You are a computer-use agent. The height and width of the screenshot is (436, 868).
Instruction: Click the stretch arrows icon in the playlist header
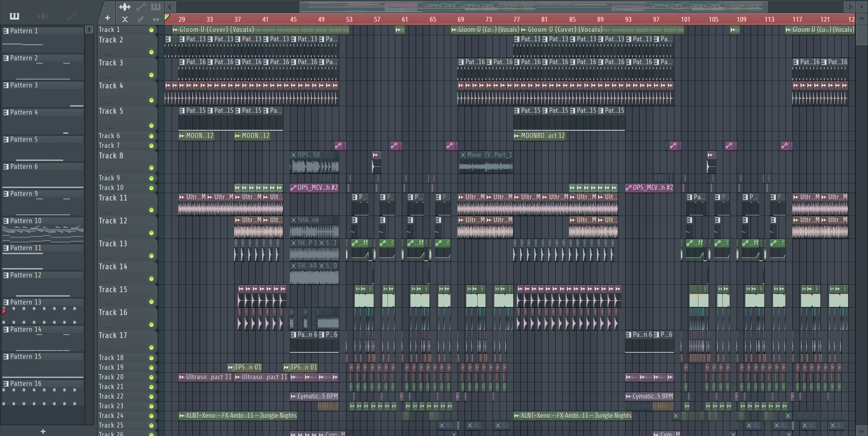pos(156,20)
